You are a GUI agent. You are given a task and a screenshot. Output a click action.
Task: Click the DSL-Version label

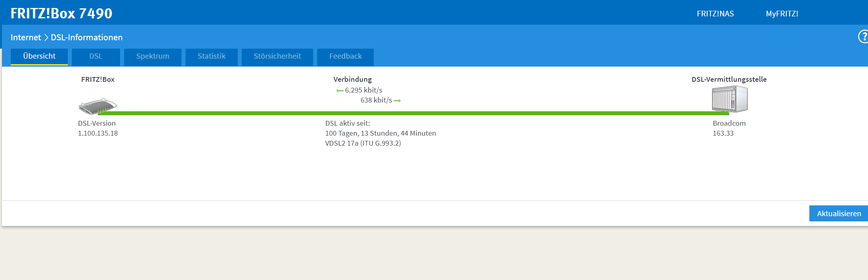tap(97, 123)
